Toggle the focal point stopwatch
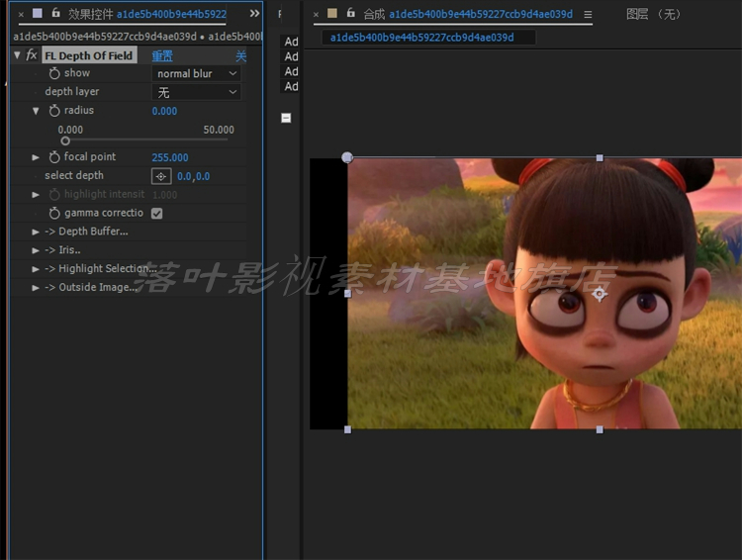The width and height of the screenshot is (742, 560). click(x=54, y=157)
